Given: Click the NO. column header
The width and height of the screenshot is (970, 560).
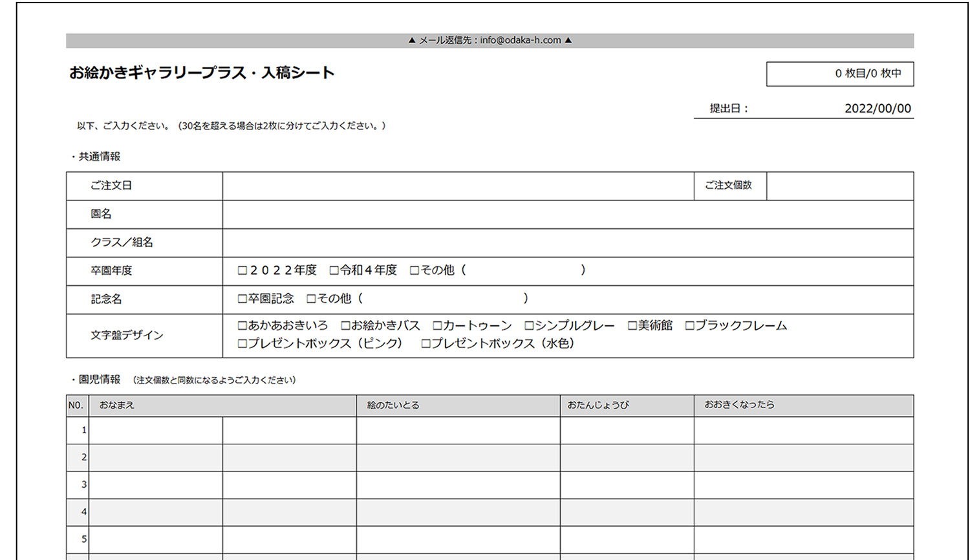Looking at the screenshot, I should pyautogui.click(x=78, y=405).
